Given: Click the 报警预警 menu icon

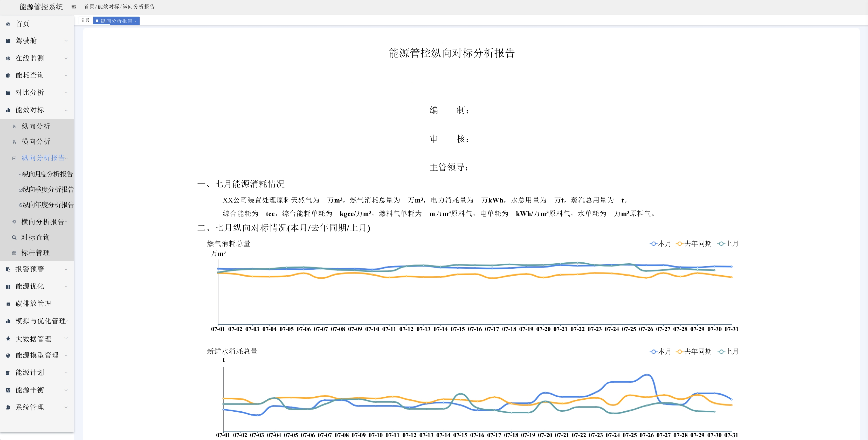Looking at the screenshot, I should [8, 269].
